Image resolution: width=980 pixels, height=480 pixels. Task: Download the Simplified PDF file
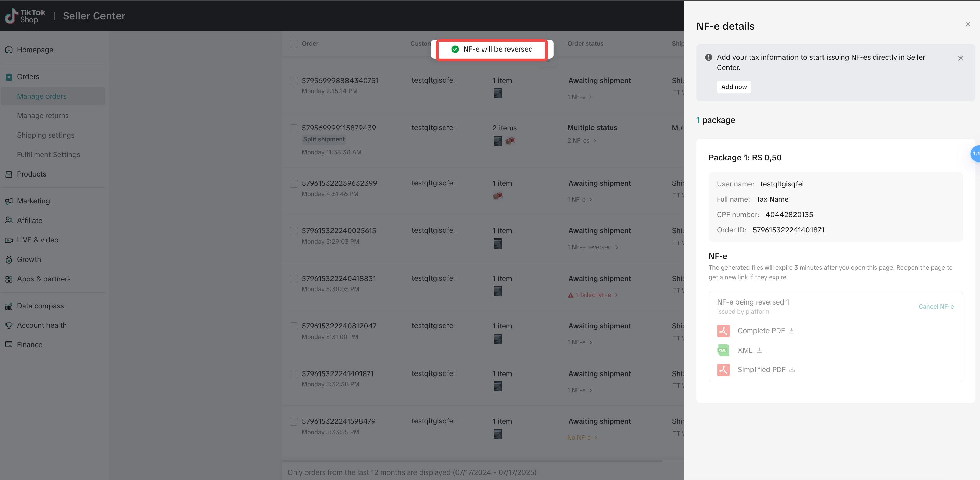pos(792,369)
